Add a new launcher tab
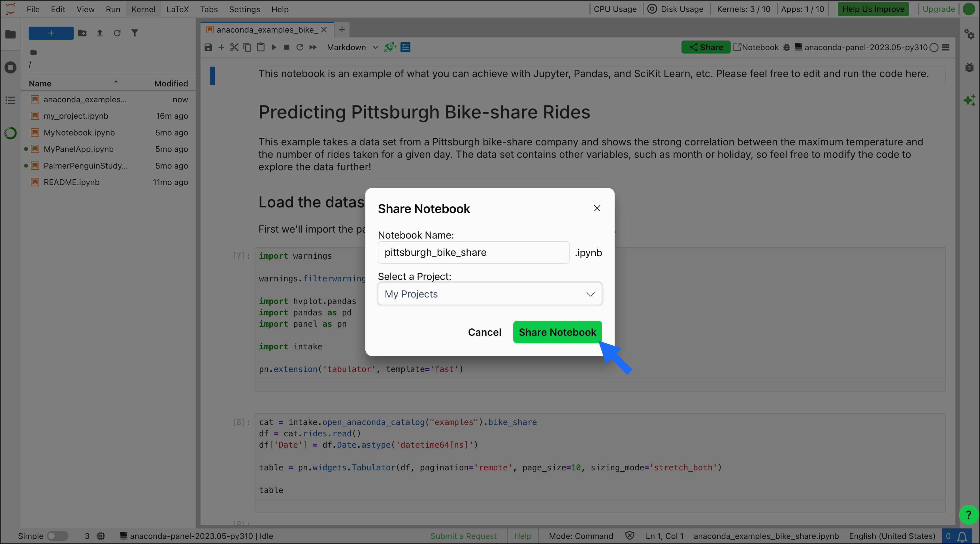980x544 pixels. (342, 29)
